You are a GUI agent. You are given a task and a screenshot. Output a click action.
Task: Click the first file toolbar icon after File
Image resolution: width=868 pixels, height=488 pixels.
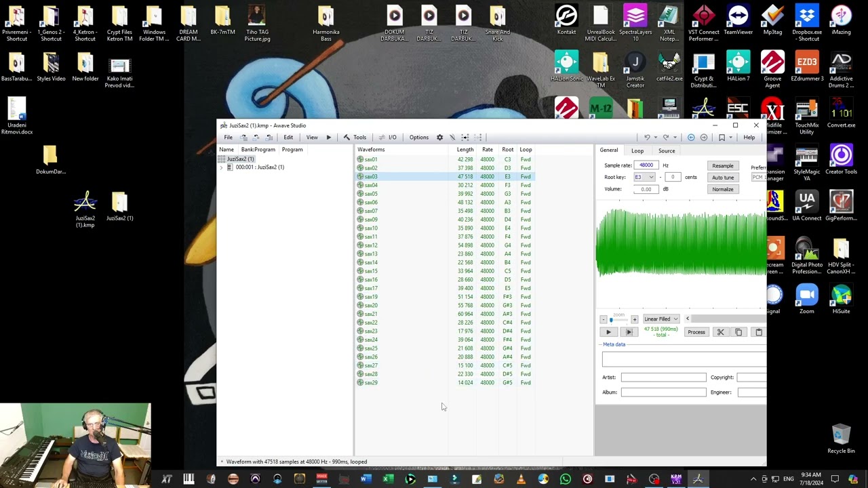[243, 138]
